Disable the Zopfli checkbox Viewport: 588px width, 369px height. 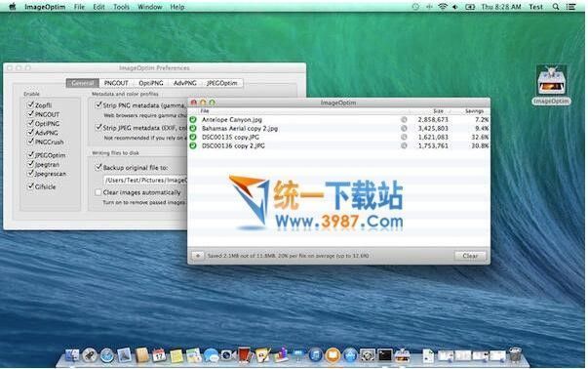(31, 104)
